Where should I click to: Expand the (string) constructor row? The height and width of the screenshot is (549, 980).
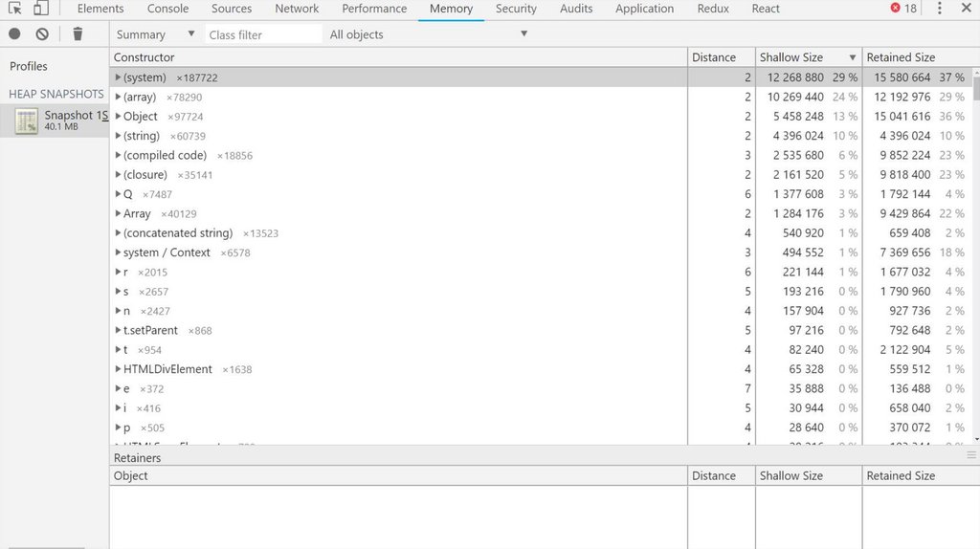[x=118, y=136]
